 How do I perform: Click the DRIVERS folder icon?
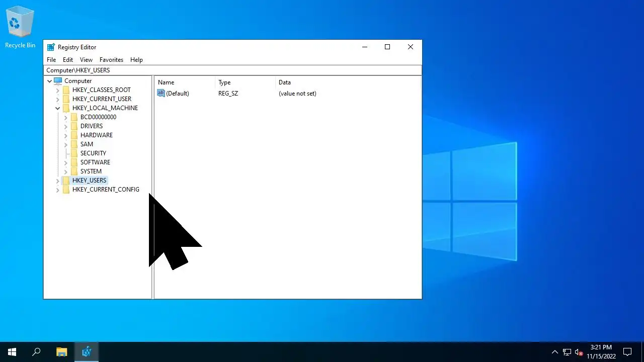[74, 126]
